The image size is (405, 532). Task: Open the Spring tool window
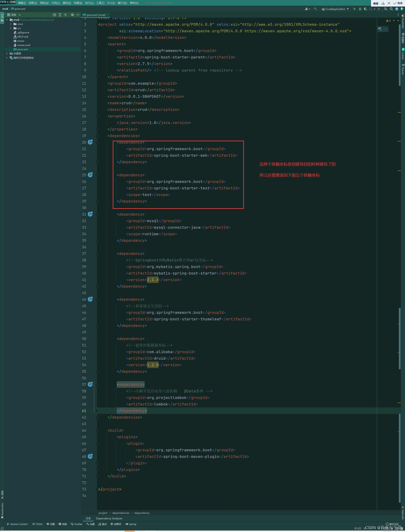pos(131,524)
